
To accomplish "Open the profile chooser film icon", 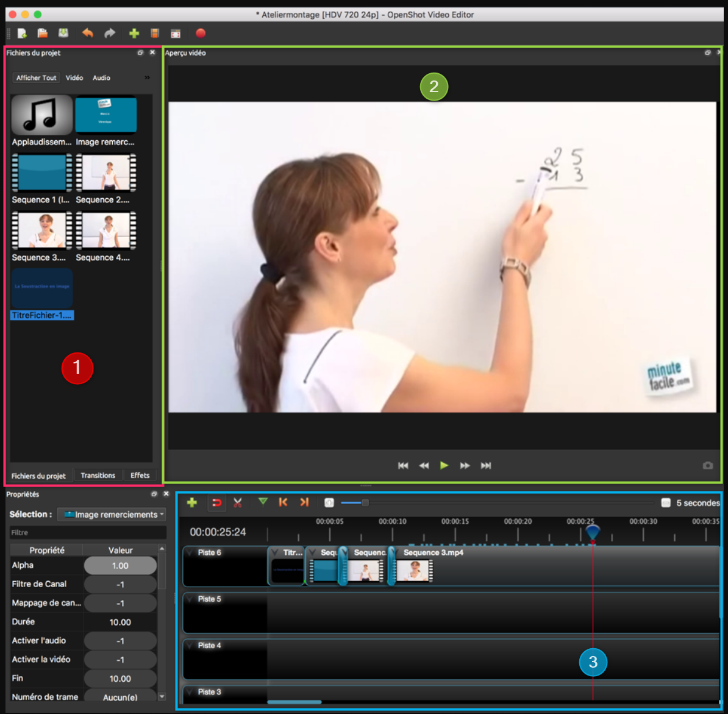I will 155,33.
